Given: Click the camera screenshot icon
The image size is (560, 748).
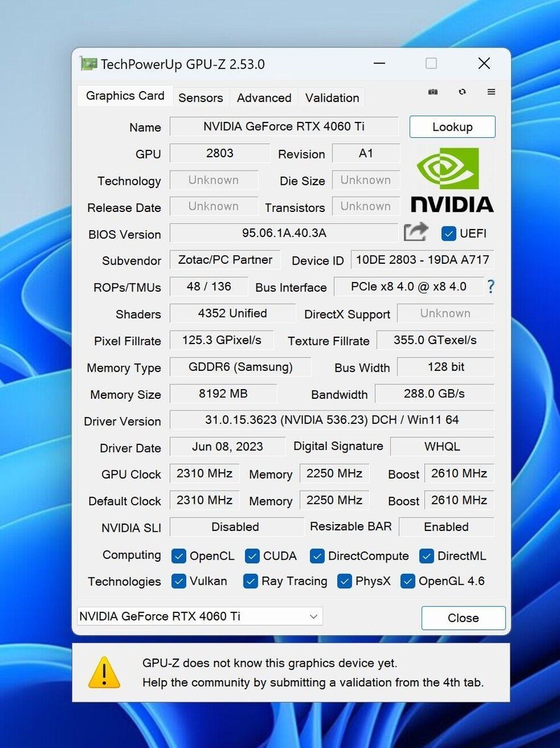Looking at the screenshot, I should [433, 92].
